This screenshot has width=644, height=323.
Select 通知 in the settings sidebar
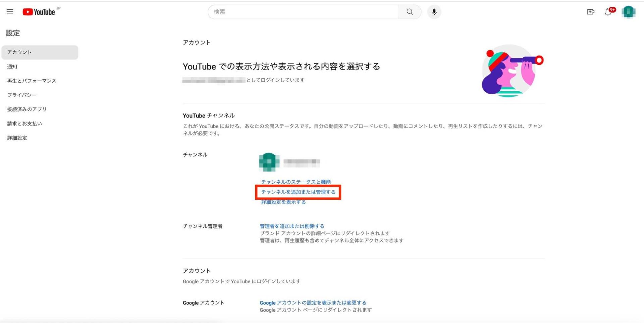(x=12, y=66)
